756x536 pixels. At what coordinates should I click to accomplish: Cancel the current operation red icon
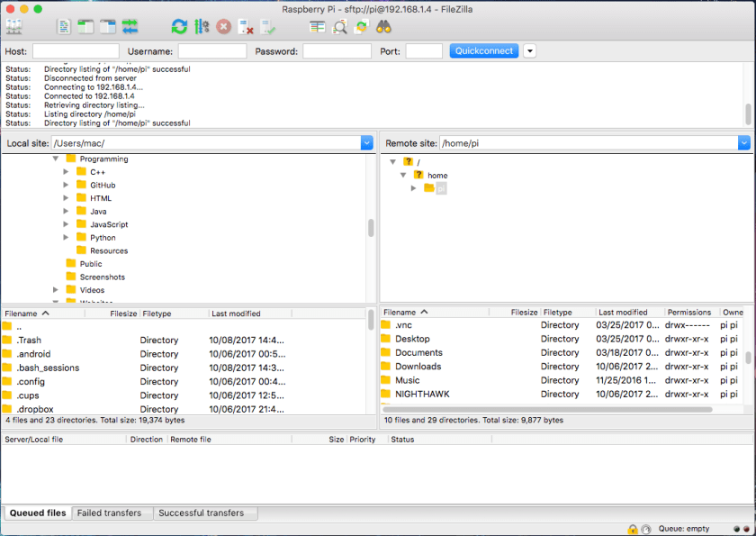(223, 27)
